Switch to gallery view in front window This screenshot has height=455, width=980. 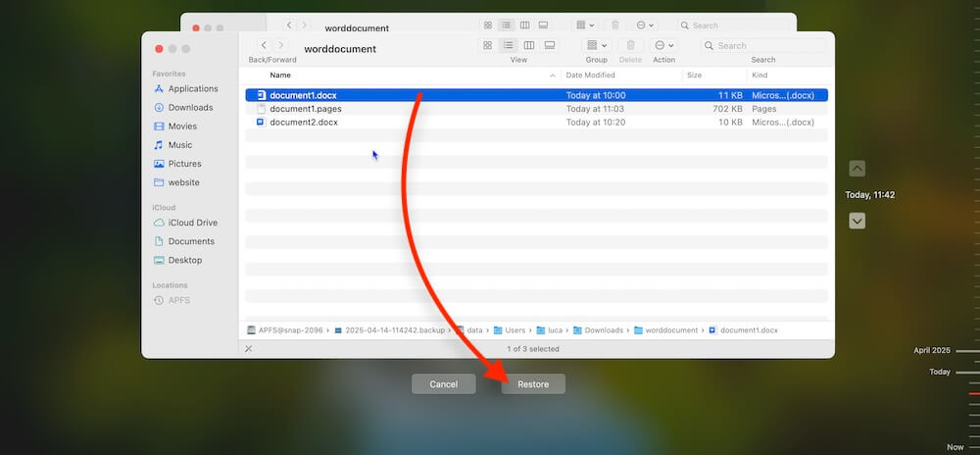tap(550, 45)
